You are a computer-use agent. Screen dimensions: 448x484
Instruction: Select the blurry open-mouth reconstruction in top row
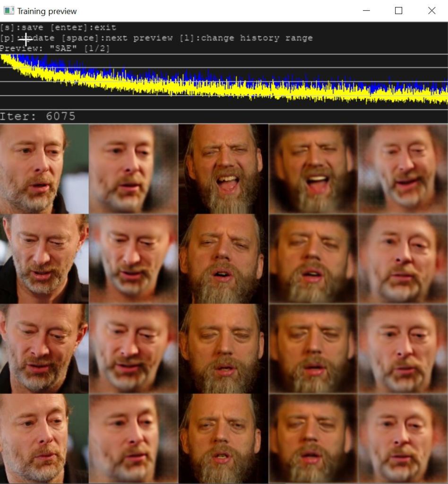tap(313, 169)
